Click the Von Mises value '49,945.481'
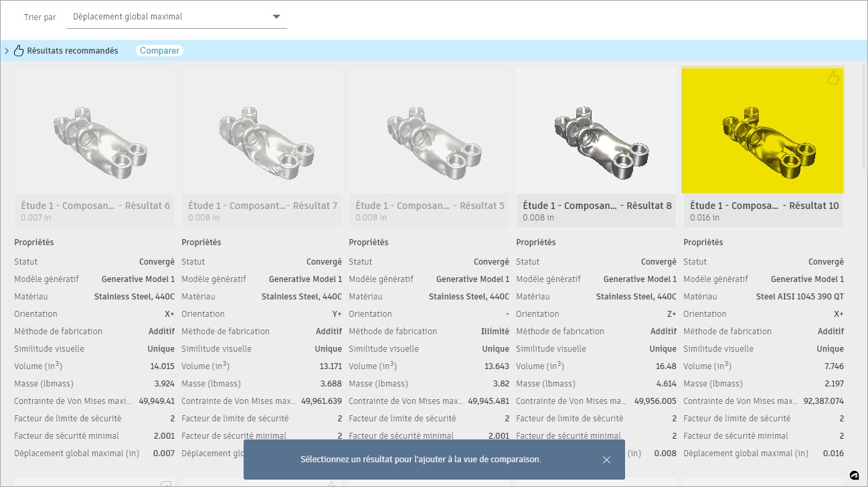The width and height of the screenshot is (868, 487). [489, 401]
